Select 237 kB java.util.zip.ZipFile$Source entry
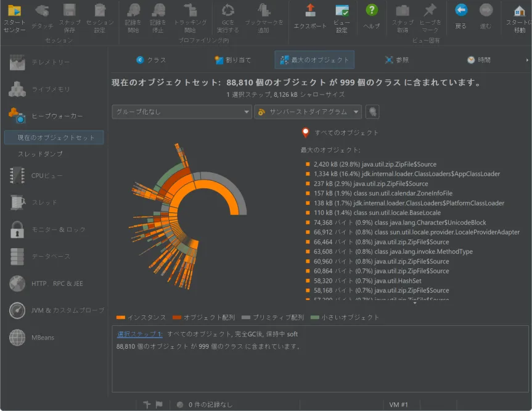This screenshot has height=411, width=532. (367, 184)
